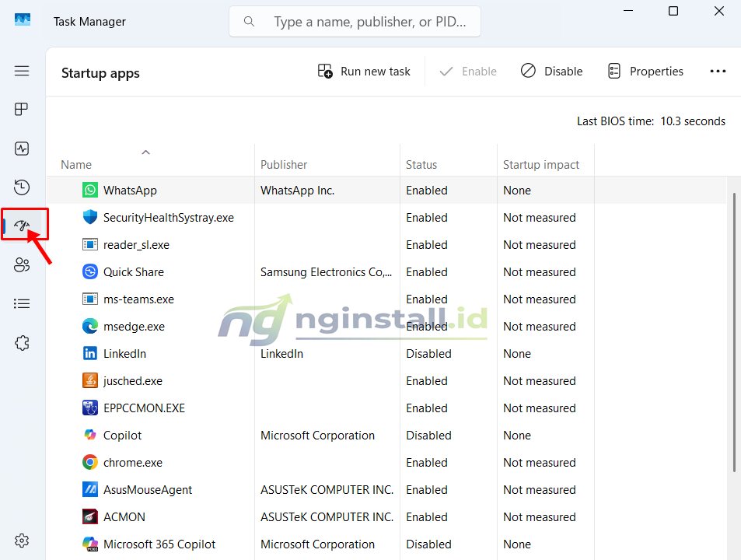
Task: Go to the Processes page icon
Action: coord(22,109)
